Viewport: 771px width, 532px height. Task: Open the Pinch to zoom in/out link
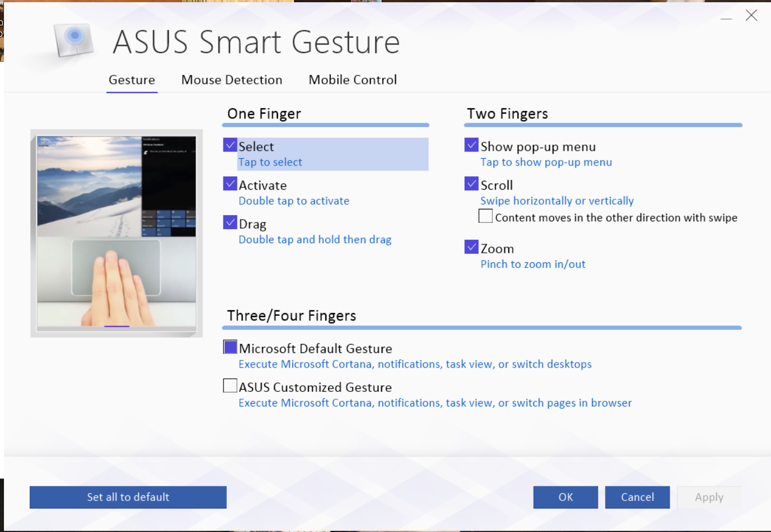pyautogui.click(x=533, y=264)
